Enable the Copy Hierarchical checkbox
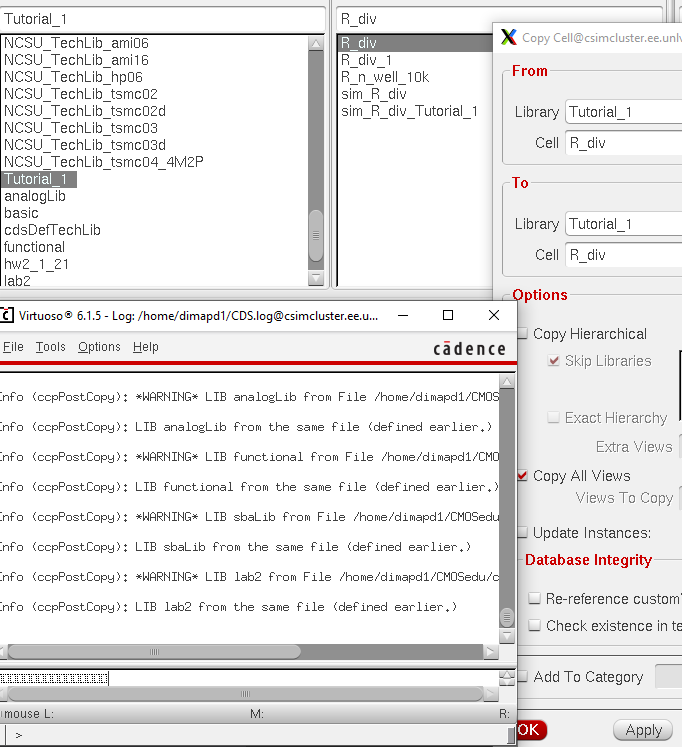682x747 pixels. (522, 334)
